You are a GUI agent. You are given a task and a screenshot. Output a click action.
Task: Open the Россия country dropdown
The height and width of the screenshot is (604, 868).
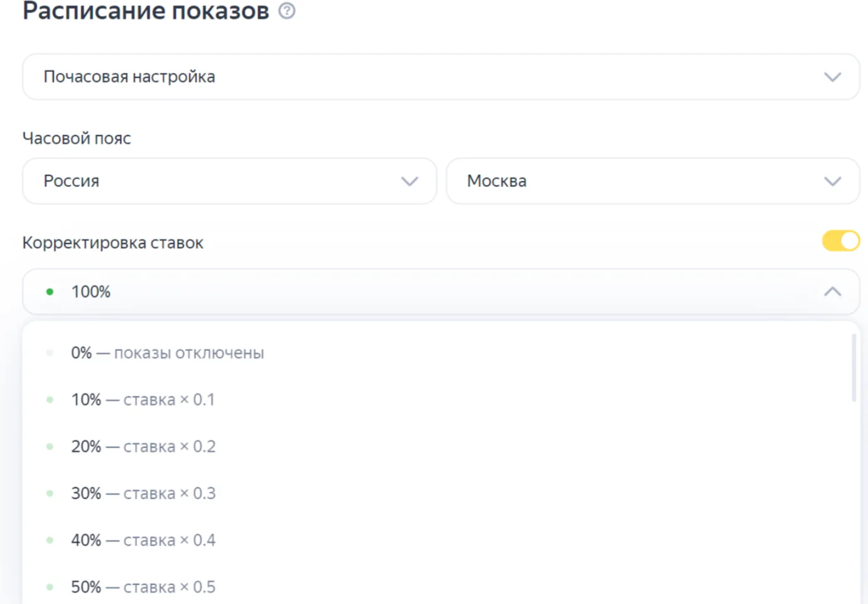(x=230, y=181)
